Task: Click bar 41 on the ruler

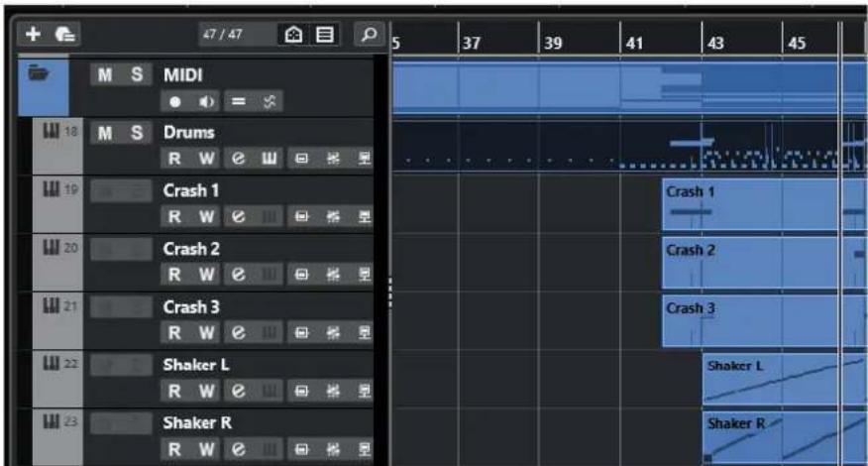Action: pyautogui.click(x=634, y=44)
